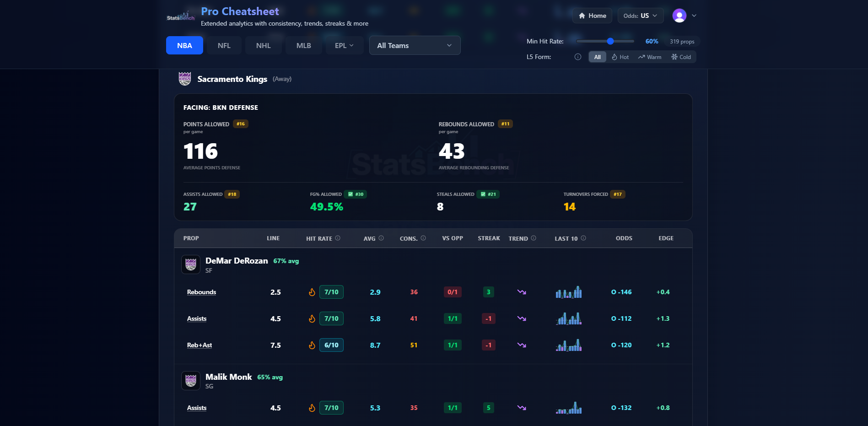Switch to the MLB tab
The height and width of the screenshot is (426, 868).
click(x=303, y=45)
